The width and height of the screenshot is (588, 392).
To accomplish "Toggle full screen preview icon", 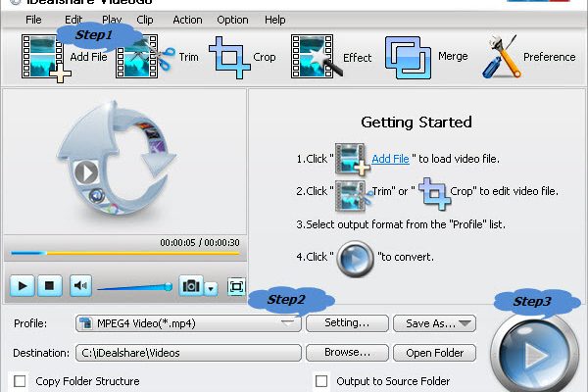I will pyautogui.click(x=236, y=287).
